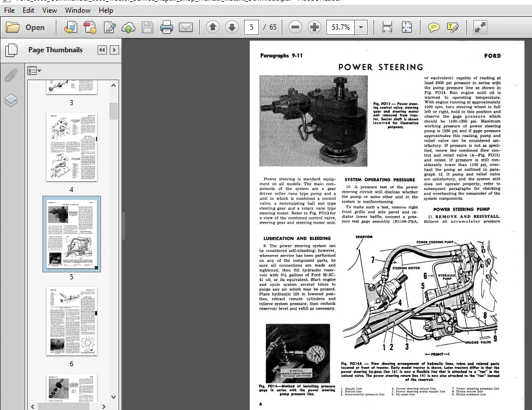The width and height of the screenshot is (532, 410).
Task: Click the thumbnail horizontal scroll right arrow
Action: coord(104,407)
